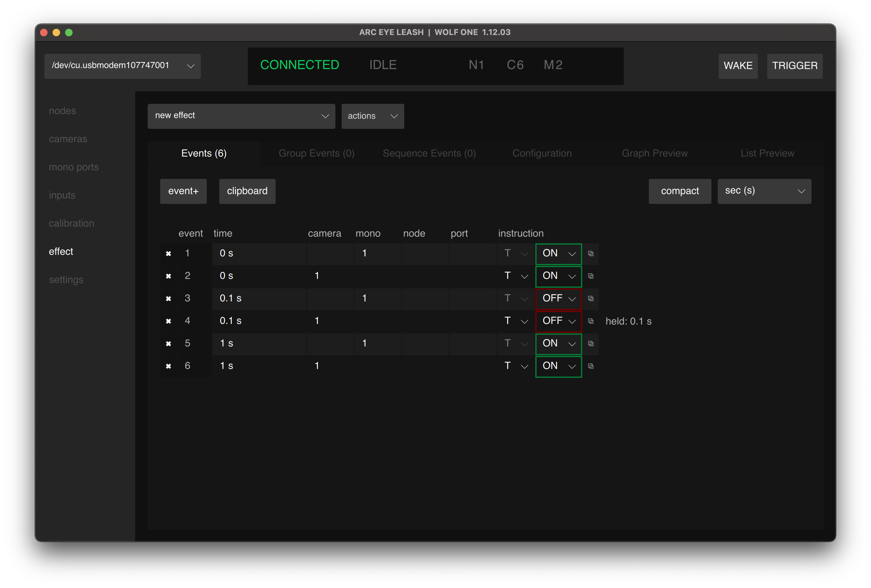The height and width of the screenshot is (588, 871).
Task: Remove event 3 using the X icon
Action: 168,299
